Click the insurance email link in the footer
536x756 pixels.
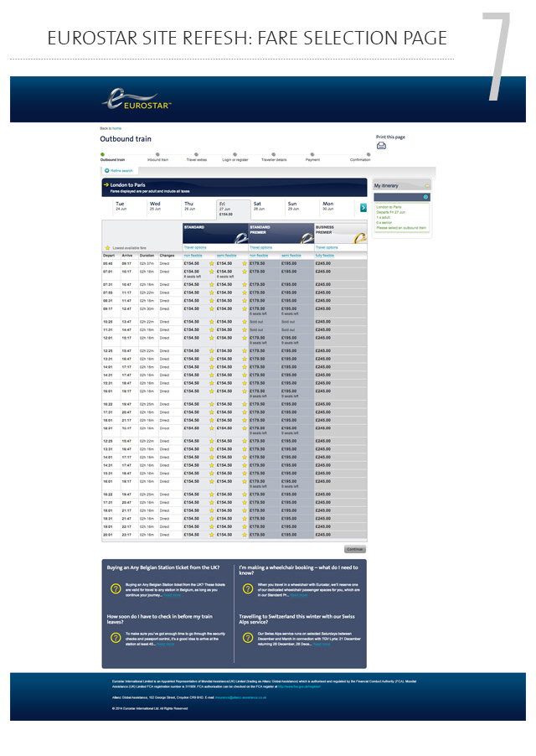240,697
